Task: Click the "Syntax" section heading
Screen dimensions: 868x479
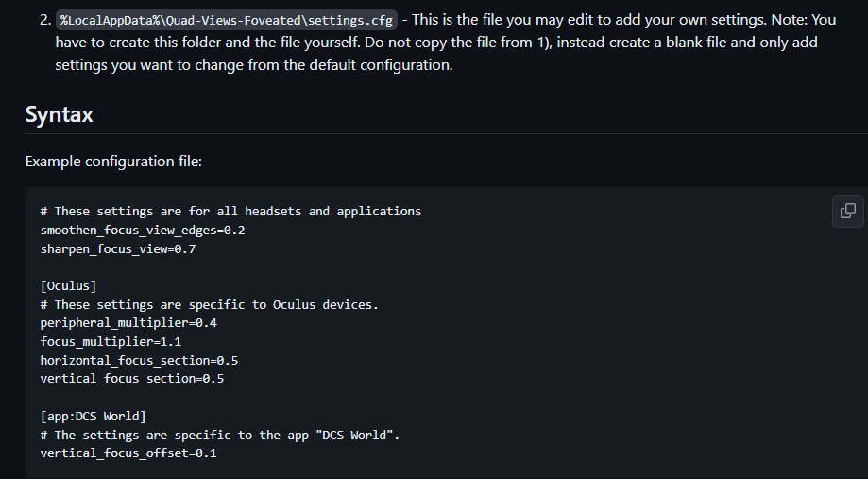Action: [x=60, y=114]
